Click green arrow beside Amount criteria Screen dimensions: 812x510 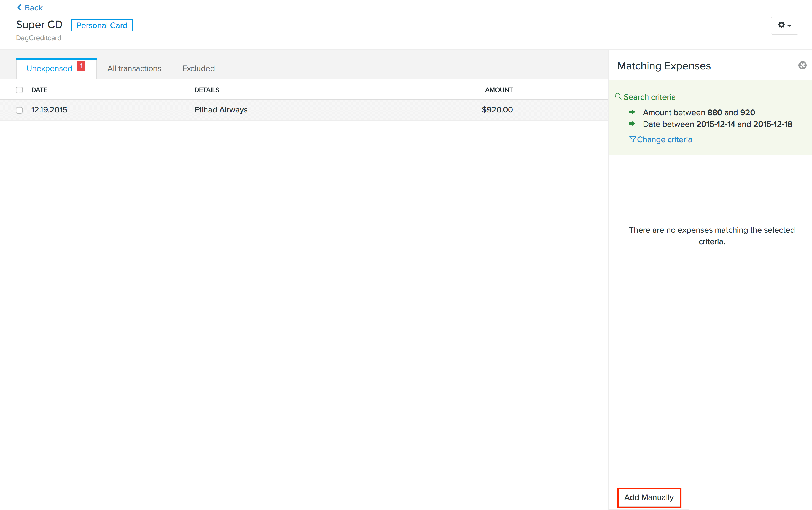[632, 112]
